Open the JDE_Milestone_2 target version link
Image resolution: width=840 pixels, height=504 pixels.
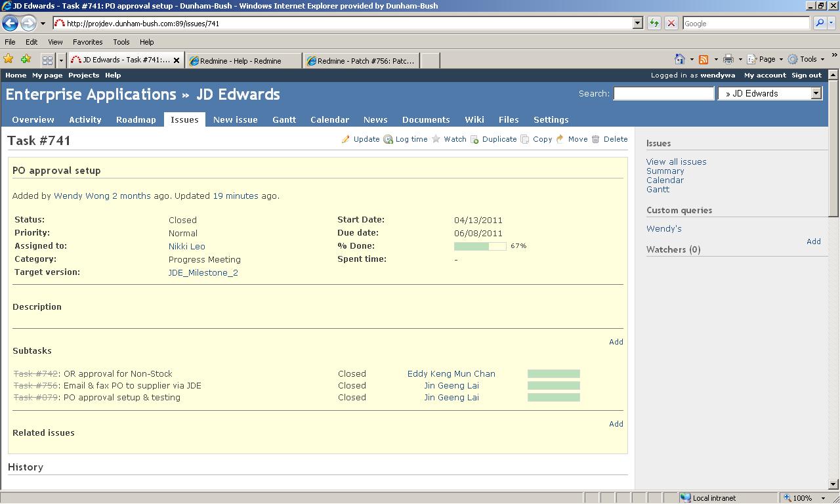coord(203,272)
